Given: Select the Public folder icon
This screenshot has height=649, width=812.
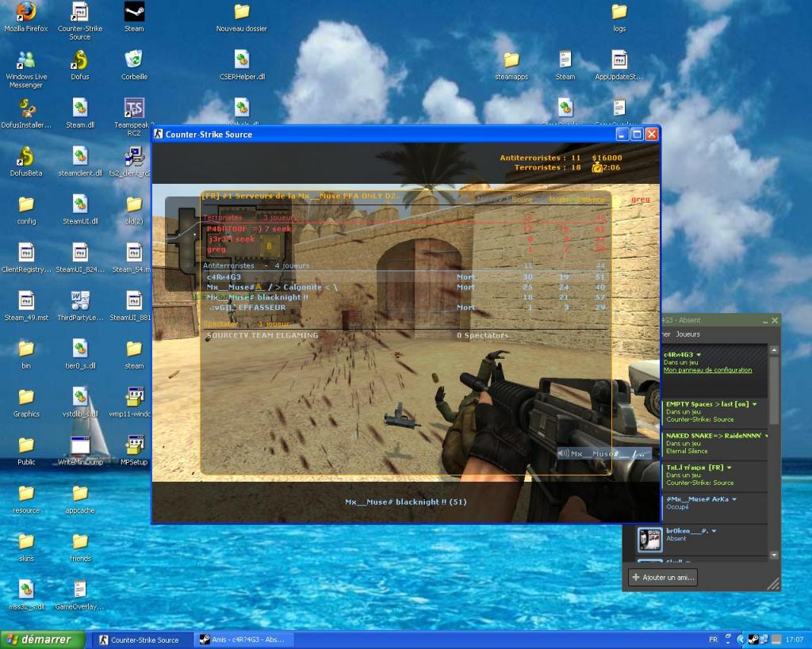Looking at the screenshot, I should (x=26, y=445).
